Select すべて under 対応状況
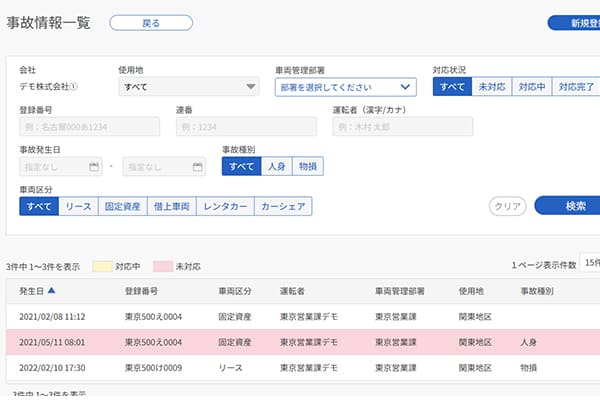 click(x=452, y=87)
